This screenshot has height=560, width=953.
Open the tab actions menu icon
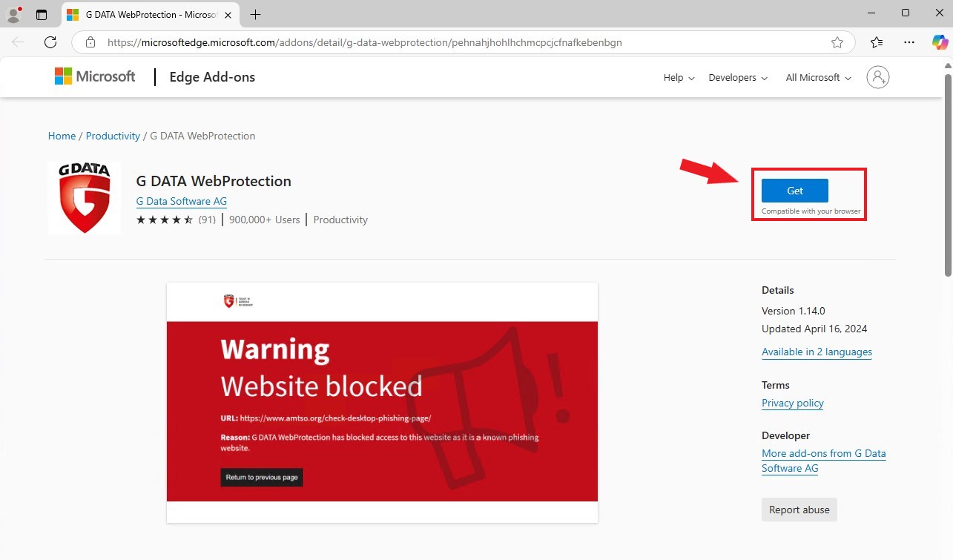point(42,15)
